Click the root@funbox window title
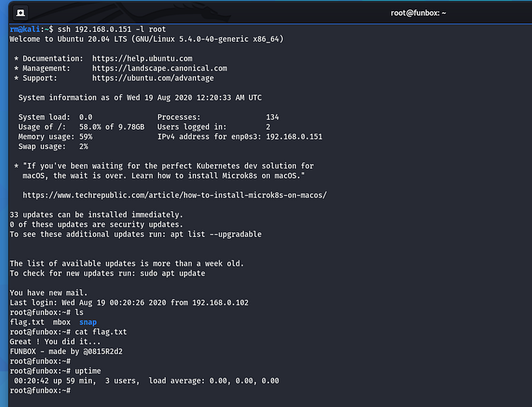Viewport: 532px width, 407px height. coord(418,12)
